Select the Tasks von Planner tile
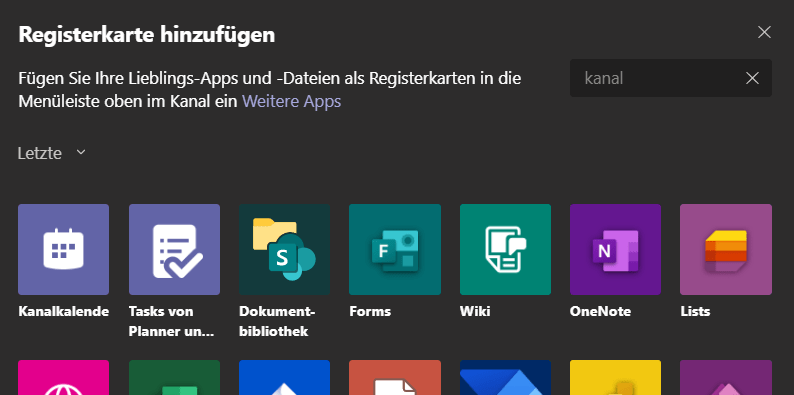794x395 pixels. pyautogui.click(x=174, y=249)
